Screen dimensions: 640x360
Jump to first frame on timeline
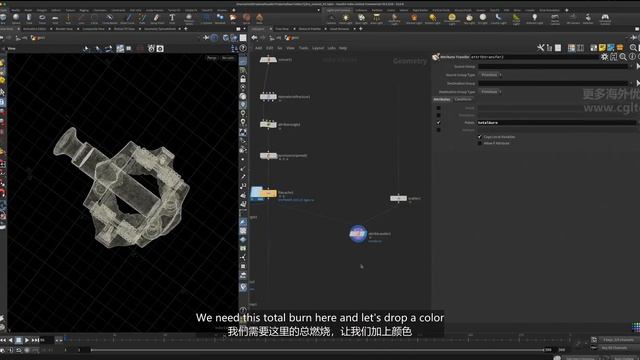(x=3, y=340)
